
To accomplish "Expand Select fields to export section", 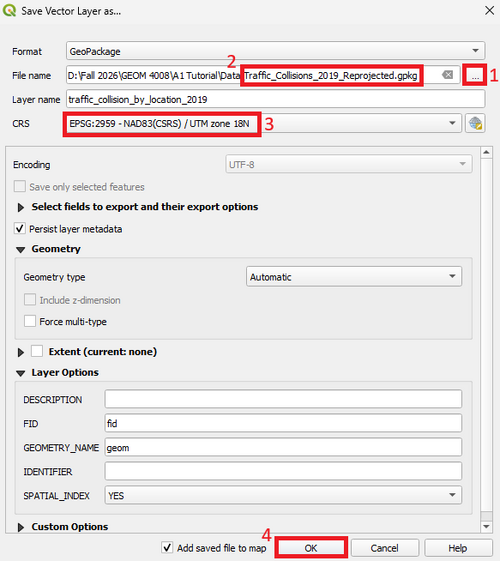I will pyautogui.click(x=21, y=207).
